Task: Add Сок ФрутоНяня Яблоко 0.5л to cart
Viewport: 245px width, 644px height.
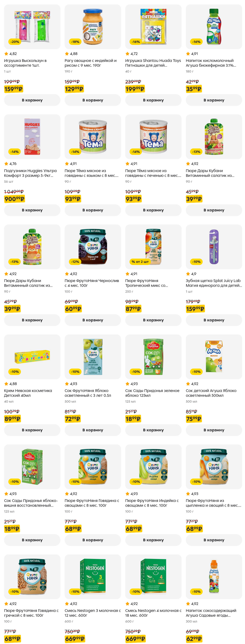Action: pos(93,430)
